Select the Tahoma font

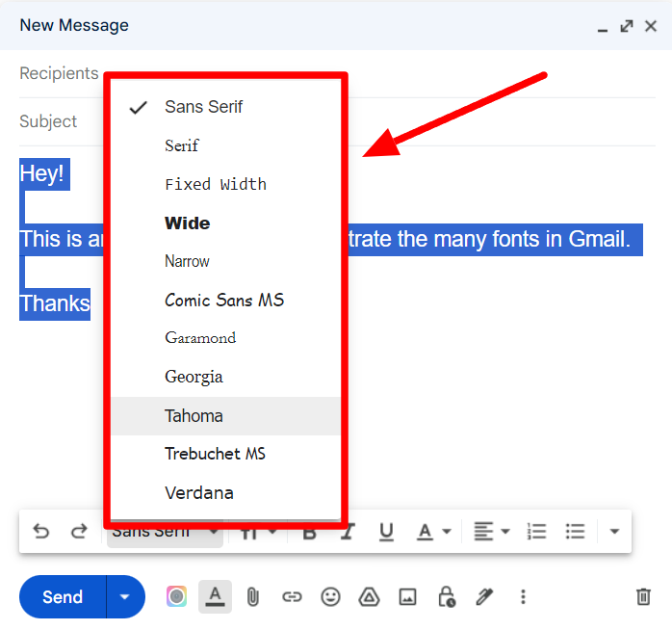[225, 416]
